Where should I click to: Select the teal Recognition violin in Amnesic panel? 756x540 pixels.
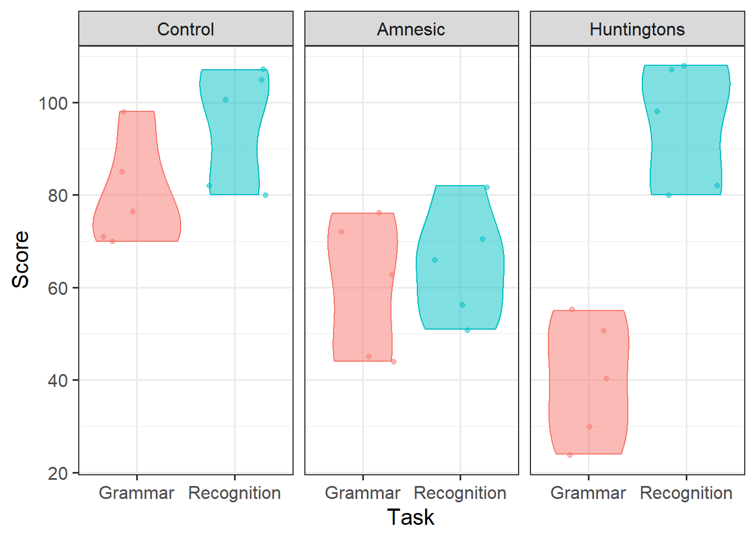(460, 258)
